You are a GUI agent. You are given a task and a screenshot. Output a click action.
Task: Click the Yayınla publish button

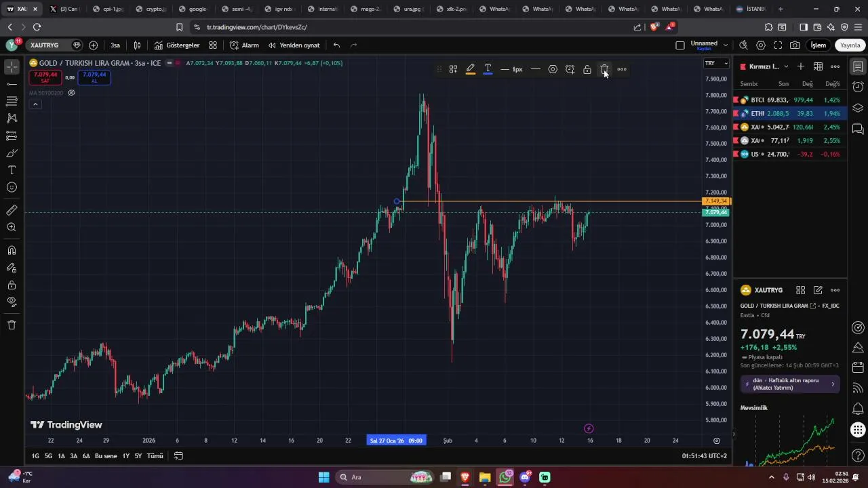point(850,45)
